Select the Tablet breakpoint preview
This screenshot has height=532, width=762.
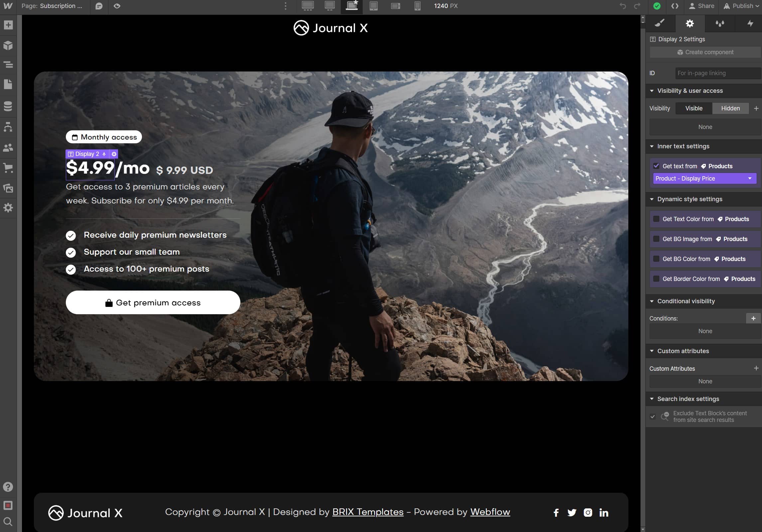pos(373,6)
